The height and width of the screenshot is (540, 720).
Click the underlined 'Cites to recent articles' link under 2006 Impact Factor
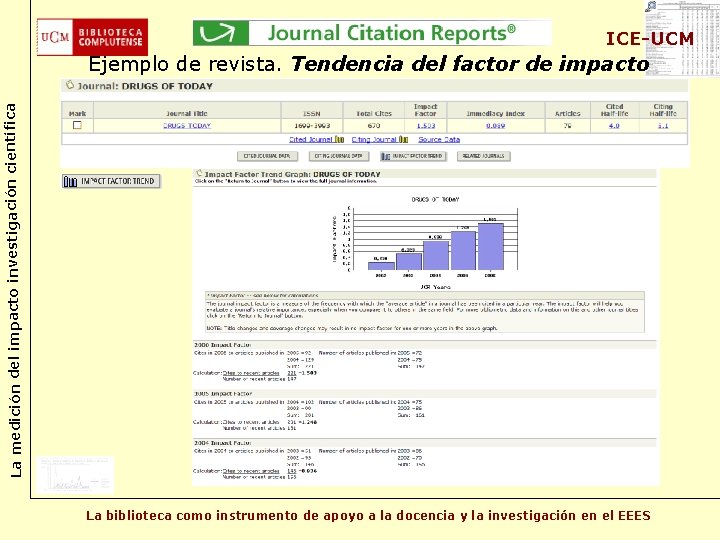point(251,373)
